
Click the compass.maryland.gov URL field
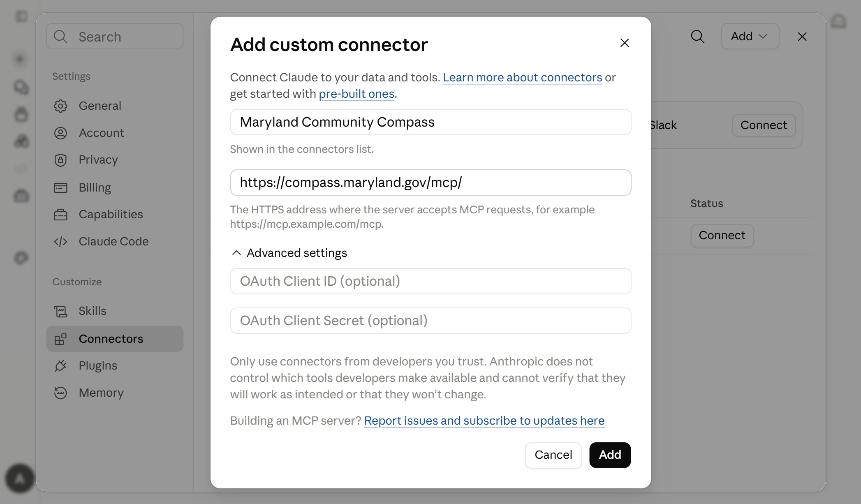(x=430, y=183)
